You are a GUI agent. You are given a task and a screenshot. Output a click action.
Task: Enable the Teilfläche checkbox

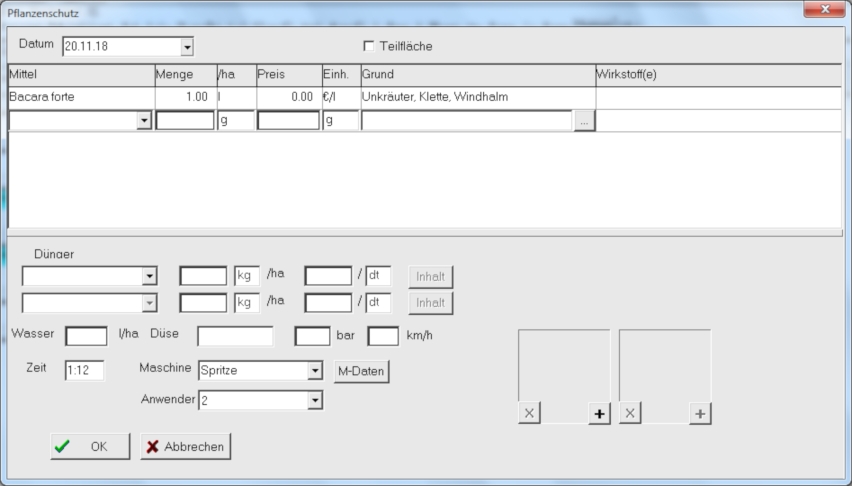click(369, 46)
